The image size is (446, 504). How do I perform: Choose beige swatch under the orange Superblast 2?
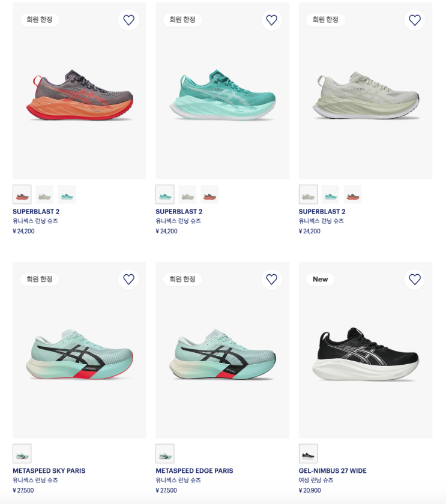pyautogui.click(x=44, y=194)
